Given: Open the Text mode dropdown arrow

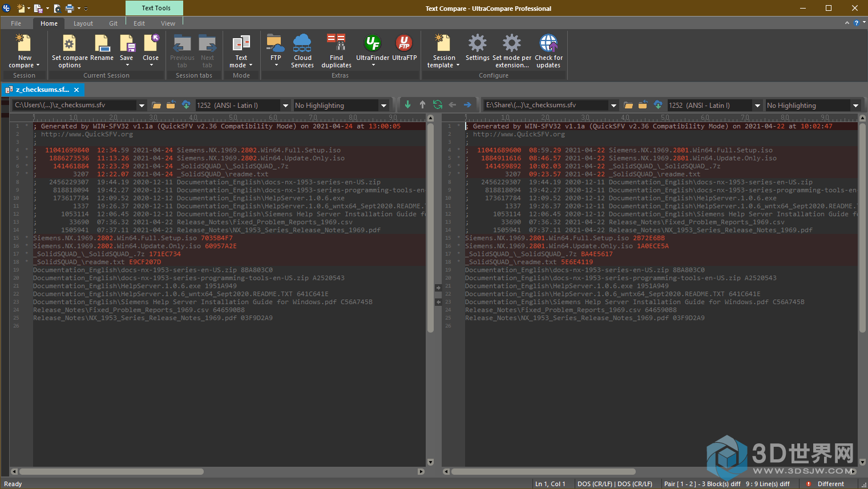Looking at the screenshot, I should [x=251, y=65].
